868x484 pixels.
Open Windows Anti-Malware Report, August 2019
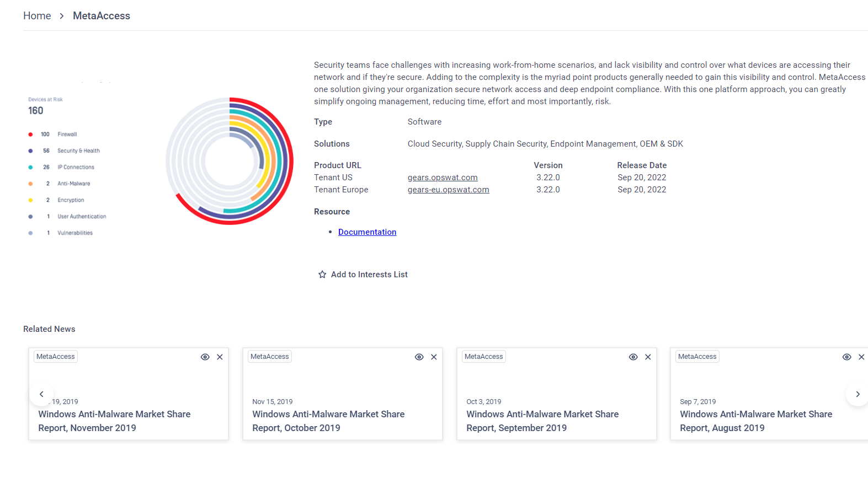756,421
